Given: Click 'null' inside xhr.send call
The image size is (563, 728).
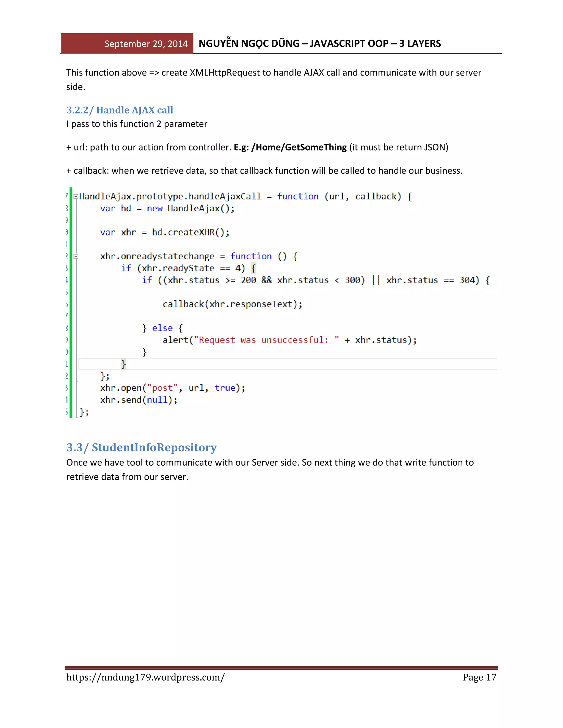Looking at the screenshot, I should pyautogui.click(x=157, y=400).
